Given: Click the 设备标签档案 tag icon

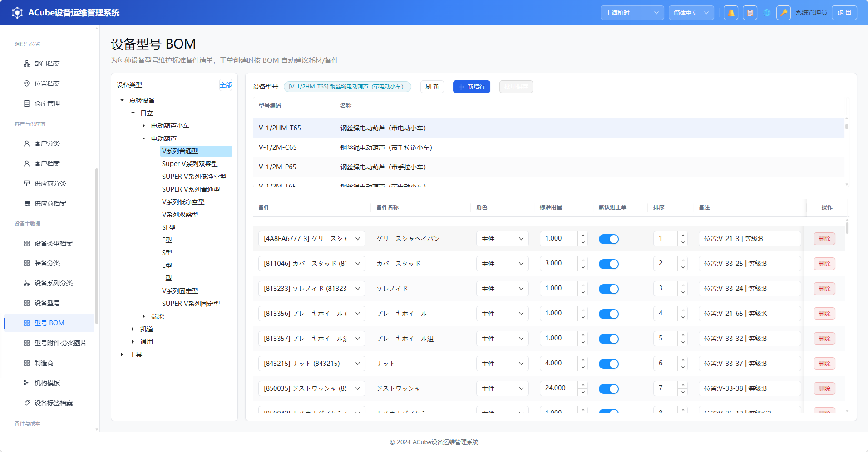Looking at the screenshot, I should [27, 403].
